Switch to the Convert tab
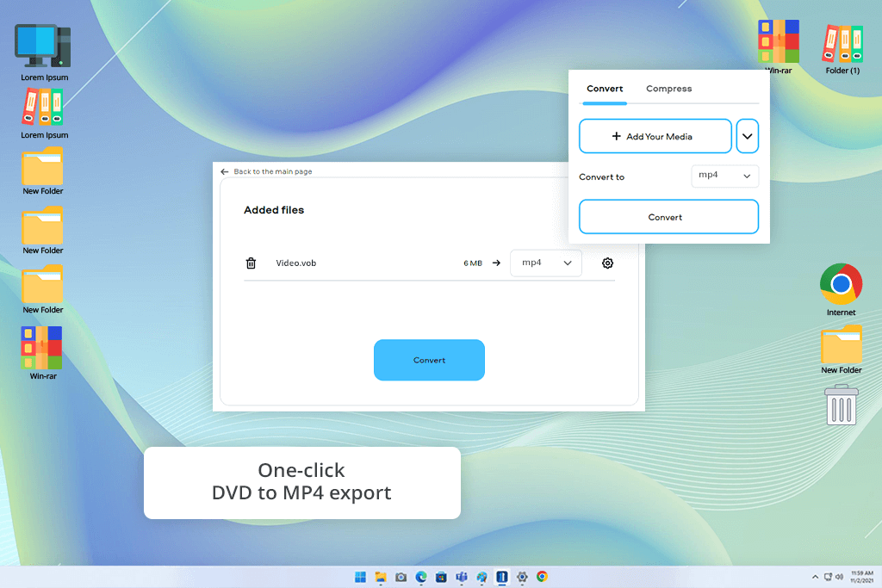This screenshot has width=882, height=588. [605, 89]
